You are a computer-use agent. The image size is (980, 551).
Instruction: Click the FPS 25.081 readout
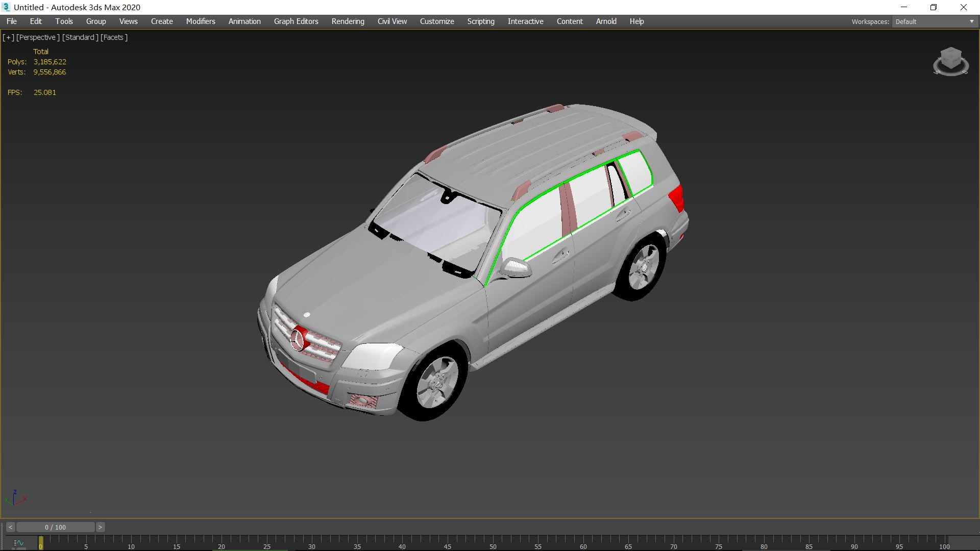click(32, 92)
